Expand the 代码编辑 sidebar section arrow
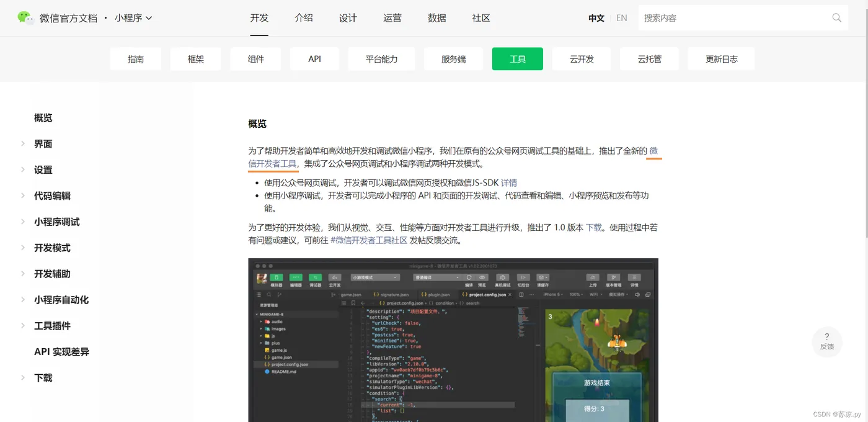Screen dimensions: 868x422 (23, 195)
